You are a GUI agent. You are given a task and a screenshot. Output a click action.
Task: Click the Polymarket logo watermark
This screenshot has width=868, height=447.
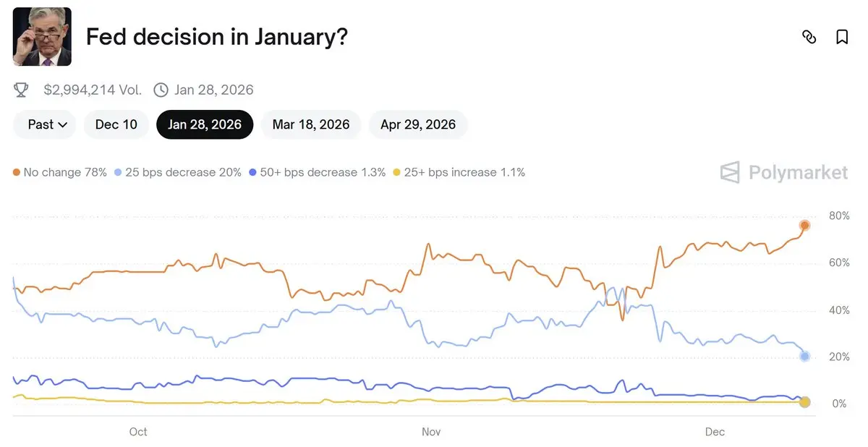(784, 173)
